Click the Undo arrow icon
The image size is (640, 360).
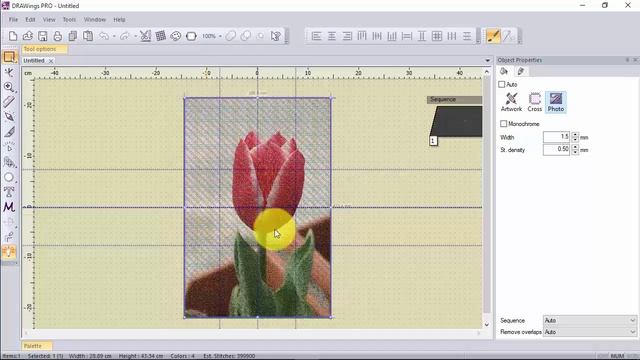104,36
